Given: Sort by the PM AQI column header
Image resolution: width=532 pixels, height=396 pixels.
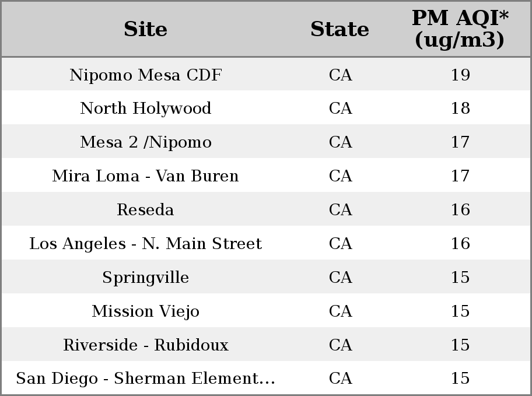Looking at the screenshot, I should pos(460,29).
